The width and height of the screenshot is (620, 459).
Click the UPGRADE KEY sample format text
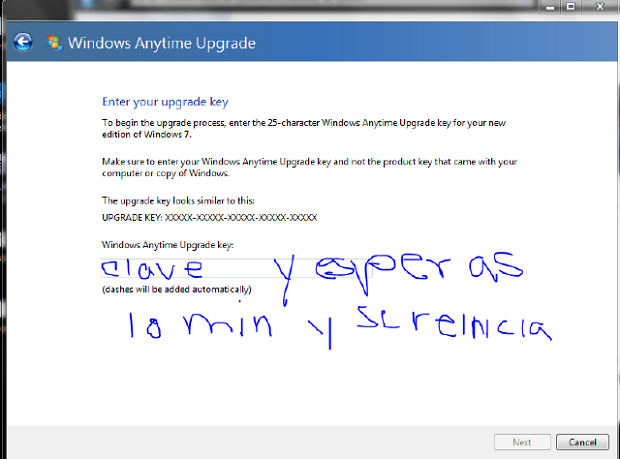210,217
